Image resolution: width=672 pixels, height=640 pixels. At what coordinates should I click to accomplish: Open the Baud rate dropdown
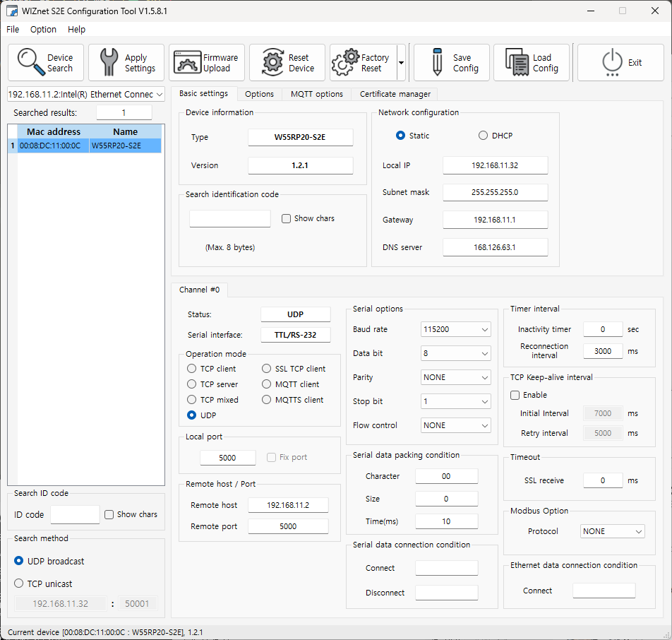[455, 329]
